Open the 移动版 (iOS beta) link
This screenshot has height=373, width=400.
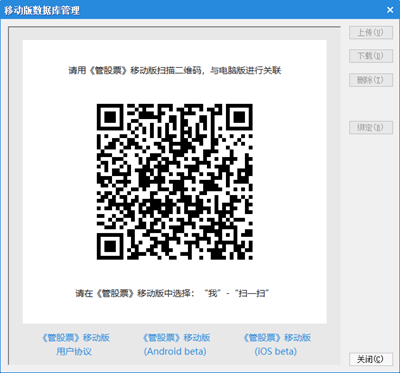(276, 344)
